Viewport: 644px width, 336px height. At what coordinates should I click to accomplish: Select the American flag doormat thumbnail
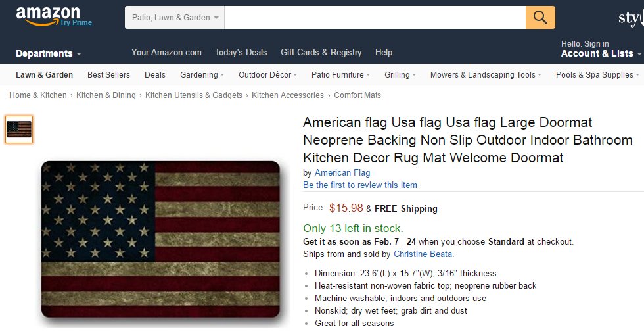point(19,130)
